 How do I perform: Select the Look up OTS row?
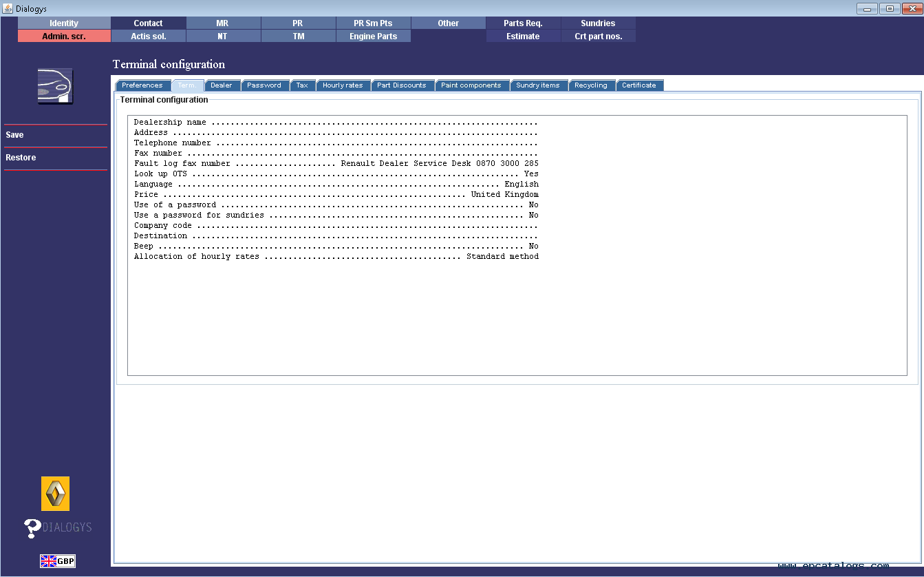tap(336, 174)
